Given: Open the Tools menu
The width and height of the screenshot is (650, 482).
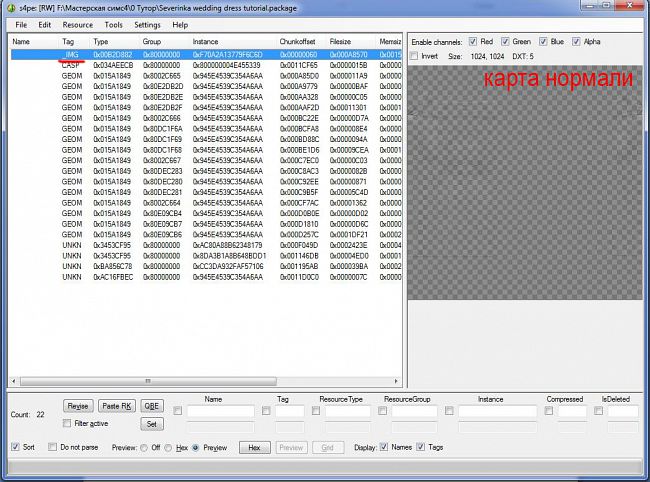Looking at the screenshot, I should pyautogui.click(x=114, y=24).
